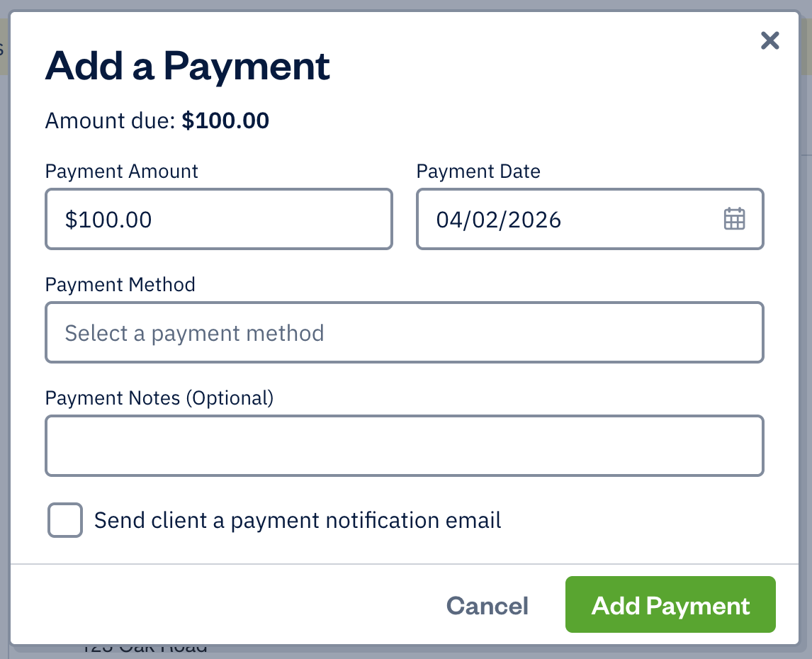The height and width of the screenshot is (659, 812).
Task: Click the close icon in the corner
Action: pyautogui.click(x=769, y=40)
